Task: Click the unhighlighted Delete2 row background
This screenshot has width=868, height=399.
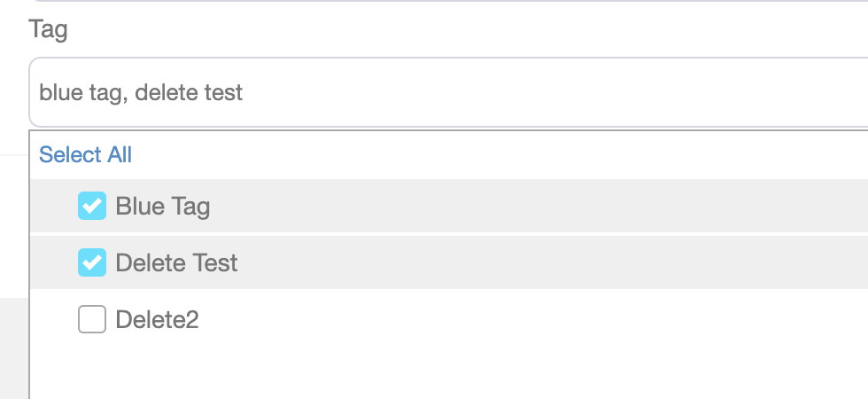Action: point(531,319)
